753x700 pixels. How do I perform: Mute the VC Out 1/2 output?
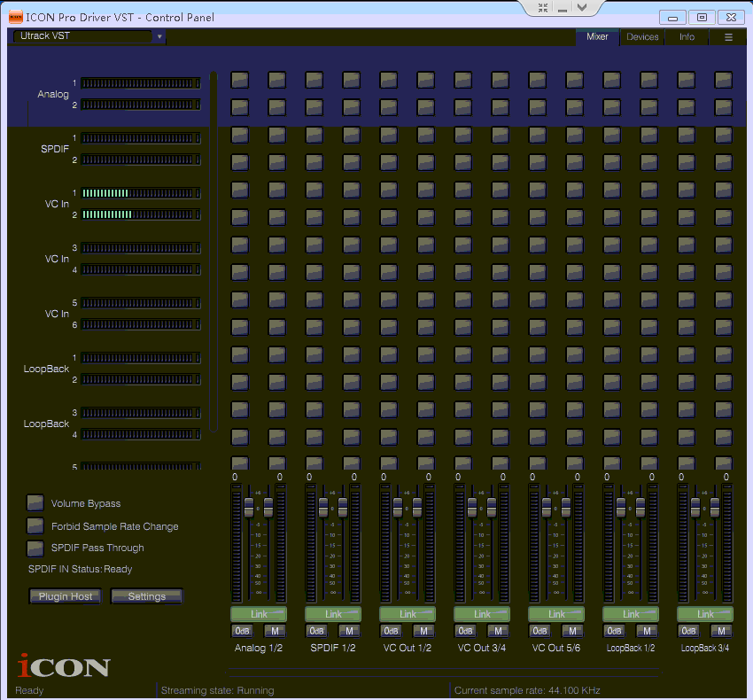coord(424,631)
